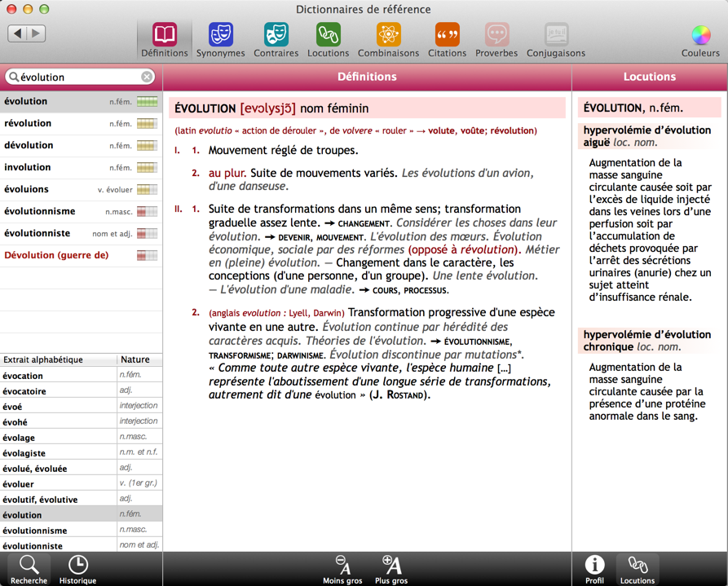This screenshot has width=728, height=586.
Task: Follow the volute cross-reference in etymology
Action: tap(442, 131)
